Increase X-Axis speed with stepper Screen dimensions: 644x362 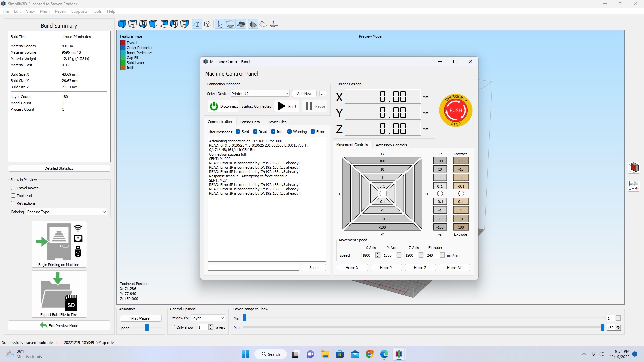(378, 254)
